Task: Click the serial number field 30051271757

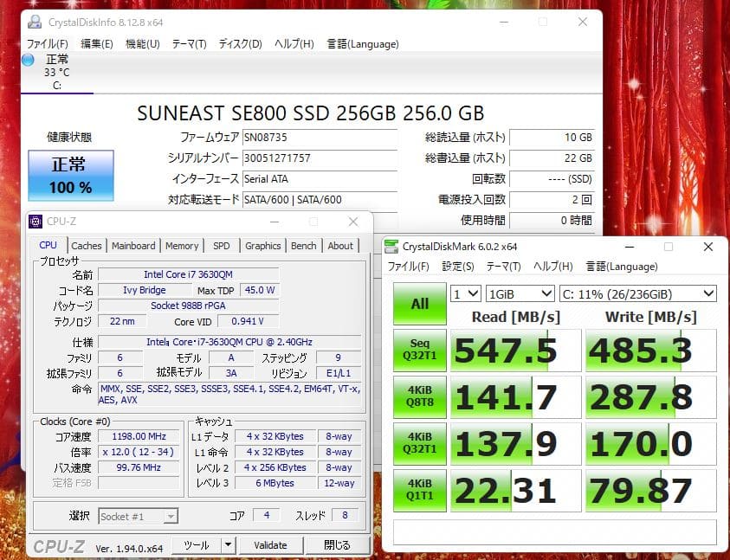Action: pyautogui.click(x=320, y=158)
